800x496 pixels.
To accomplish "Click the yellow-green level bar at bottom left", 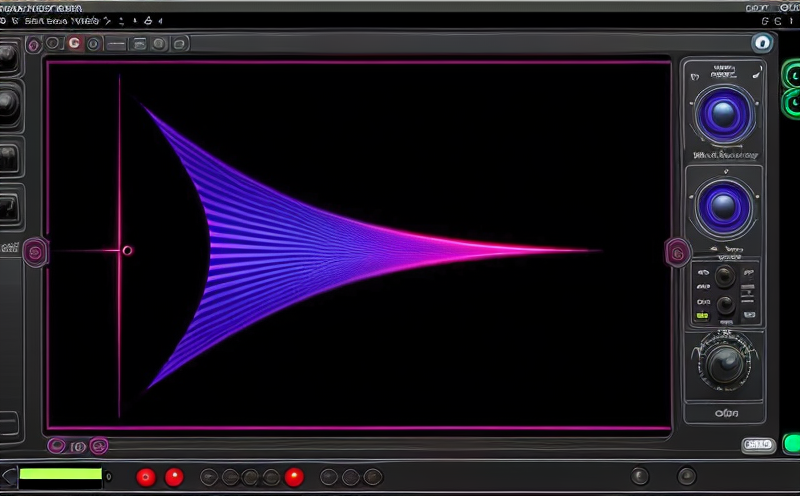I will (x=60, y=475).
